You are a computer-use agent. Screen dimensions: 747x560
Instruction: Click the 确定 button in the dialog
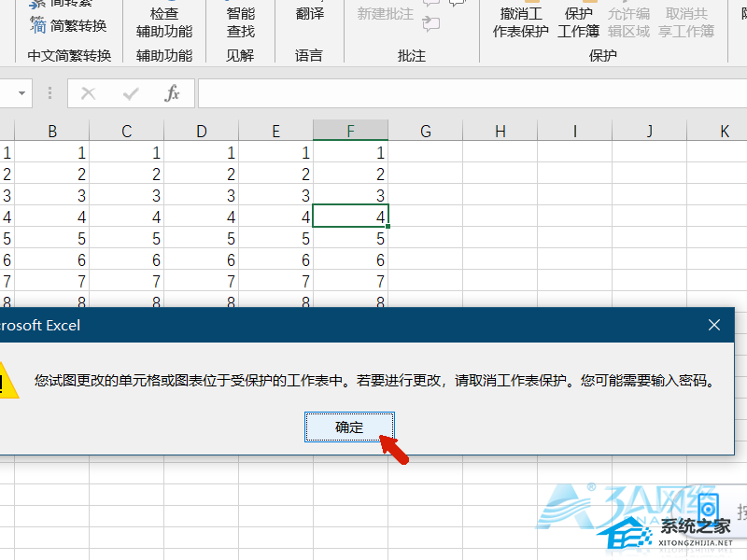click(x=349, y=427)
